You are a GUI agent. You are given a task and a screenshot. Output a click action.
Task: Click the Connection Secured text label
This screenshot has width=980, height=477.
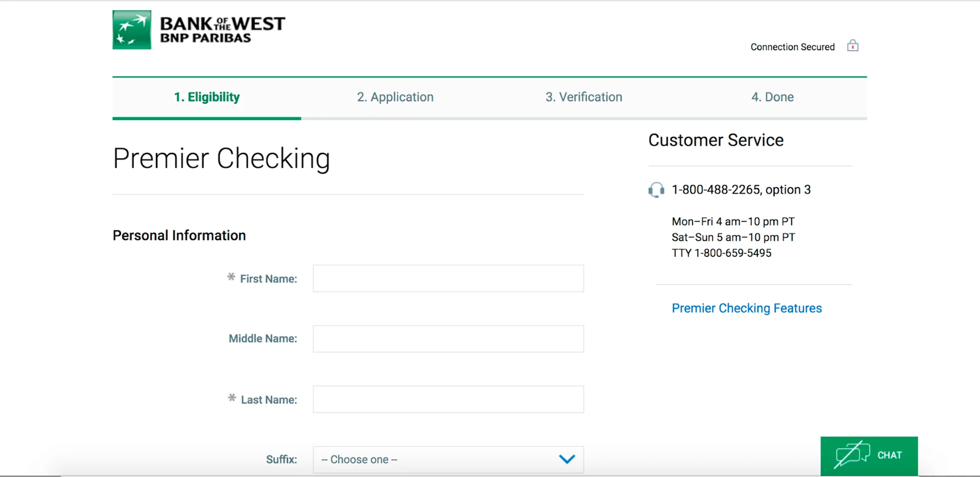[x=792, y=47]
